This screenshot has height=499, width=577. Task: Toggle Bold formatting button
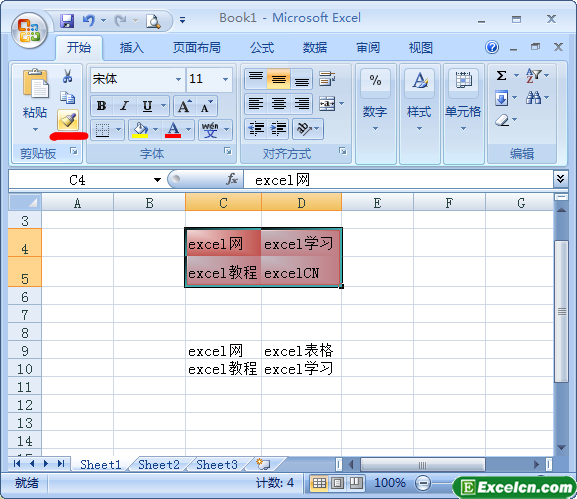click(102, 106)
